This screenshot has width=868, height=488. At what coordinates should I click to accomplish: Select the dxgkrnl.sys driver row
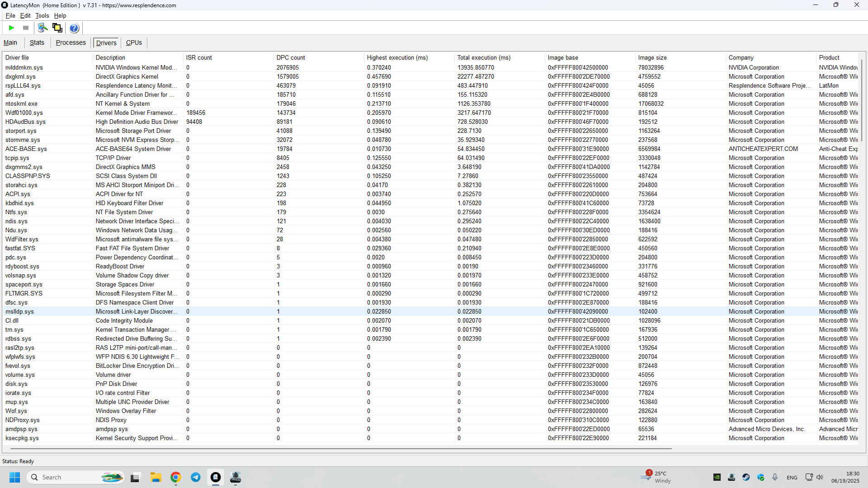[430, 77]
